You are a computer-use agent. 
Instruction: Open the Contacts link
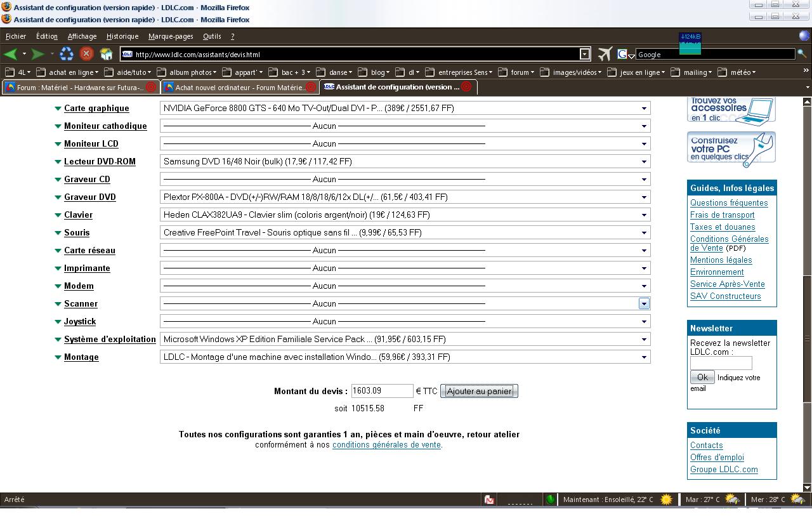(x=706, y=446)
